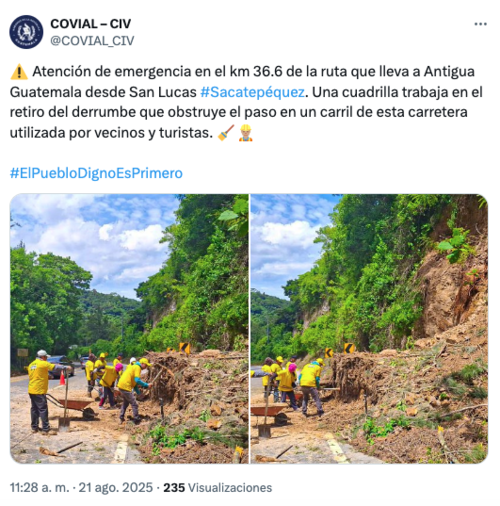The image size is (500, 506).
Task: Open the right landslide hillside photo
Action: pos(369,329)
